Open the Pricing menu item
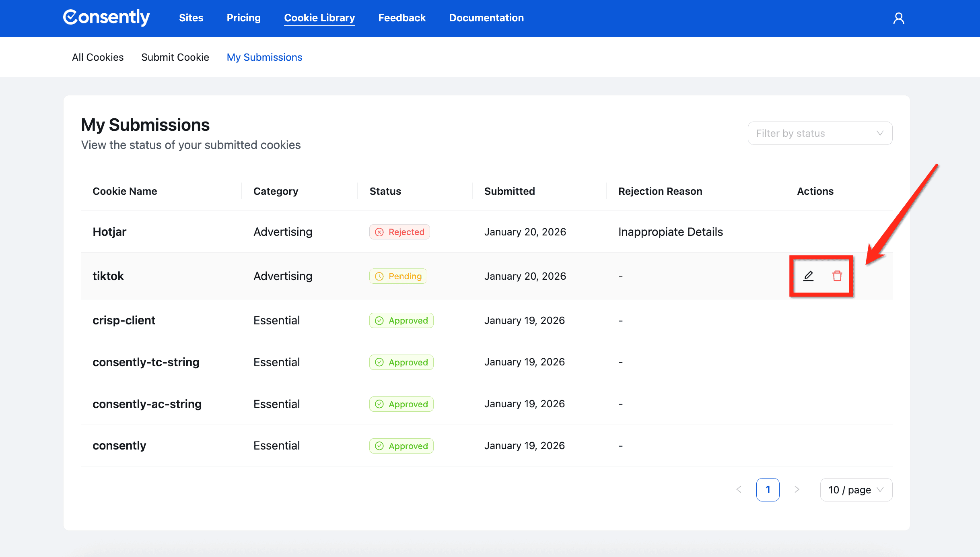This screenshot has height=557, width=980. [243, 18]
